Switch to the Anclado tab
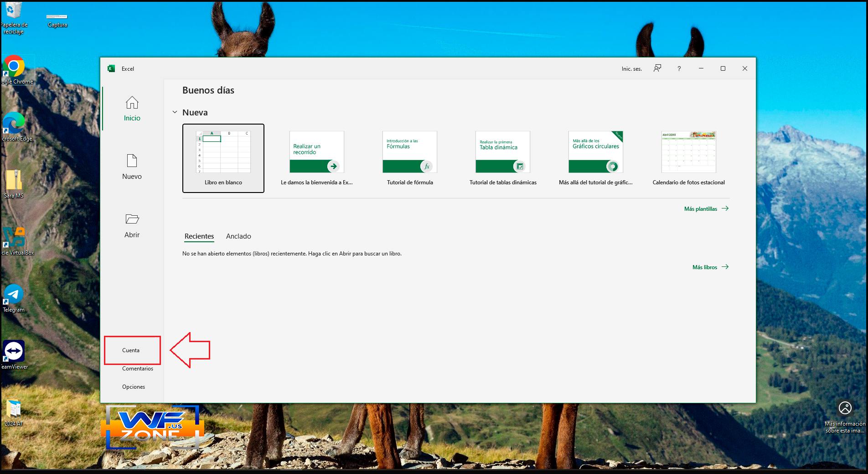Viewport: 868px width, 474px height. point(238,236)
